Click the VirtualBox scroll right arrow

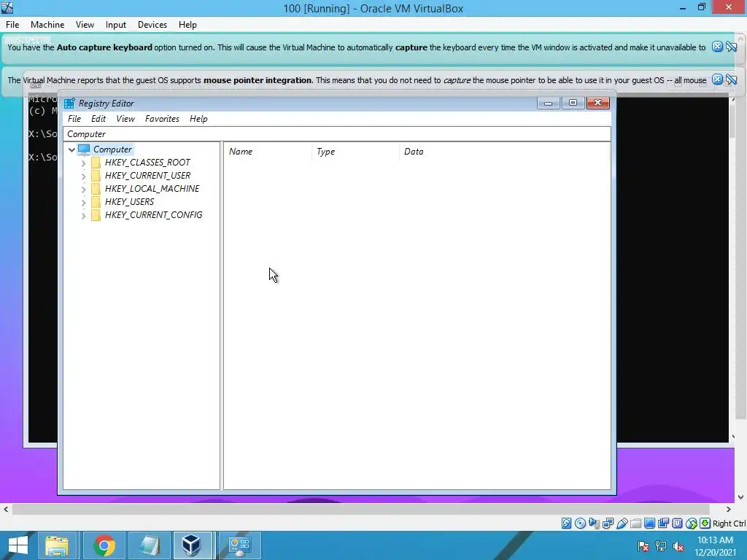(728, 509)
